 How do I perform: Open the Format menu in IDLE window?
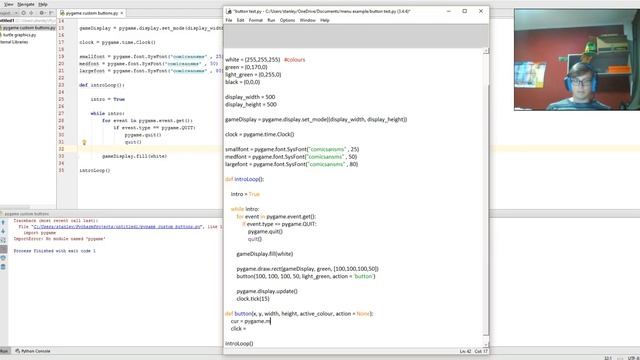pyautogui.click(x=256, y=20)
